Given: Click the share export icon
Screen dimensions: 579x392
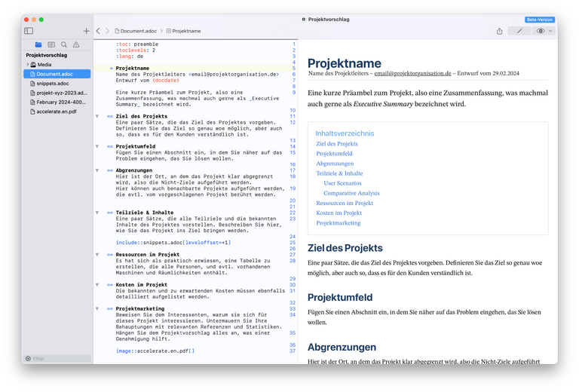Looking at the screenshot, I should click(x=499, y=31).
